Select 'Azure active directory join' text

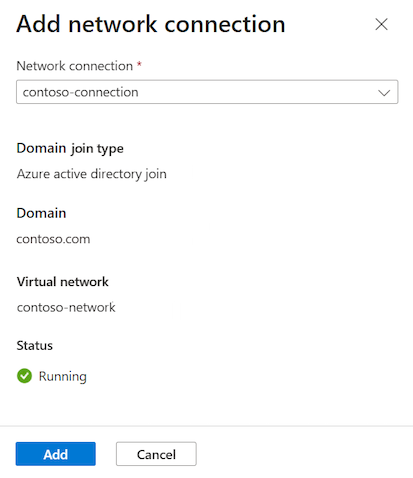pyautogui.click(x=92, y=174)
